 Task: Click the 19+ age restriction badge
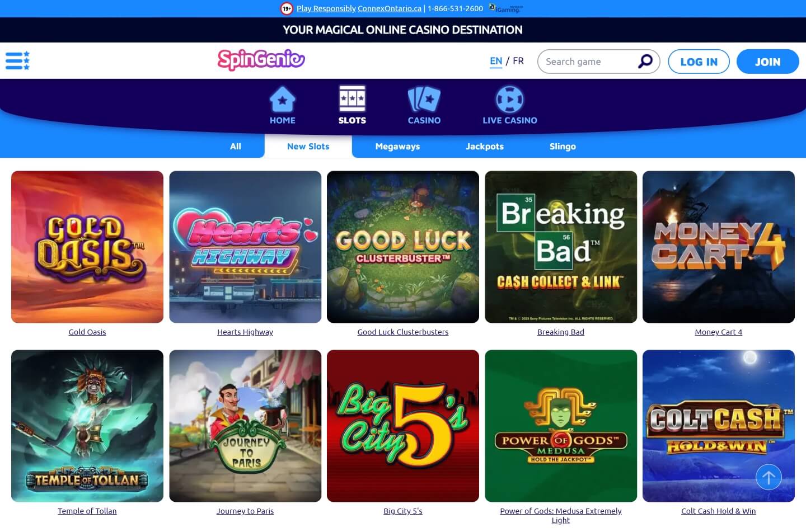[x=287, y=8]
